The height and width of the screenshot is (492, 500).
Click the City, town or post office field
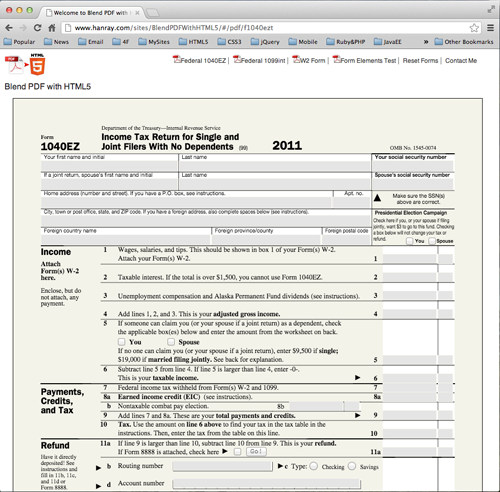[206, 221]
